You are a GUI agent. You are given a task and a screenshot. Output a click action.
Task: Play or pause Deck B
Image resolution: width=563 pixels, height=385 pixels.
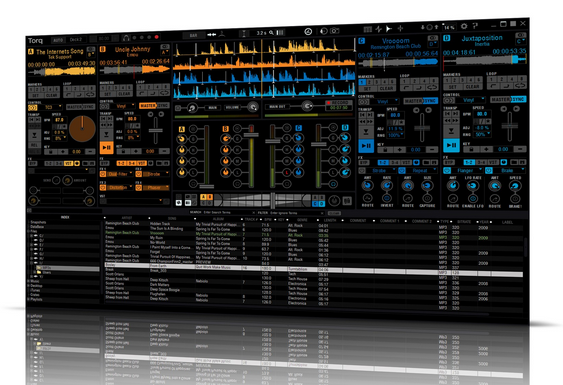(x=107, y=147)
